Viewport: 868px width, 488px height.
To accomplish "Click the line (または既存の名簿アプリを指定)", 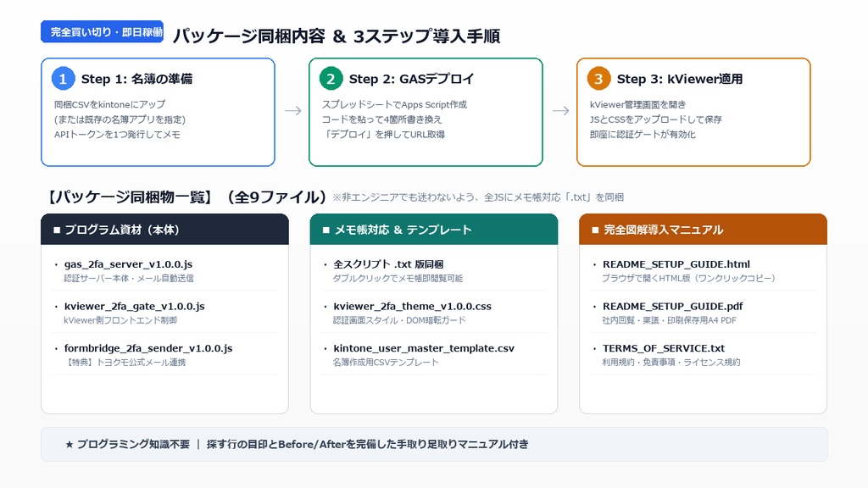I will tap(120, 119).
